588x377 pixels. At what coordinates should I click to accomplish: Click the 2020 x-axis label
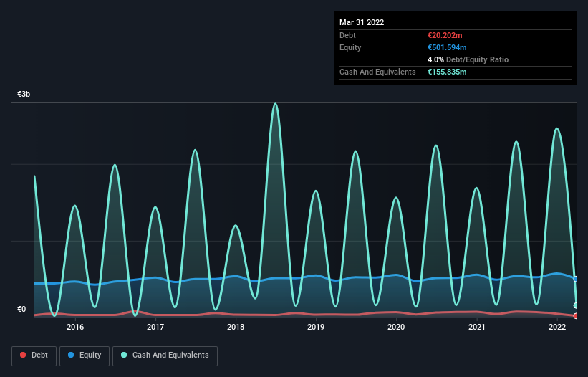tap(396, 328)
